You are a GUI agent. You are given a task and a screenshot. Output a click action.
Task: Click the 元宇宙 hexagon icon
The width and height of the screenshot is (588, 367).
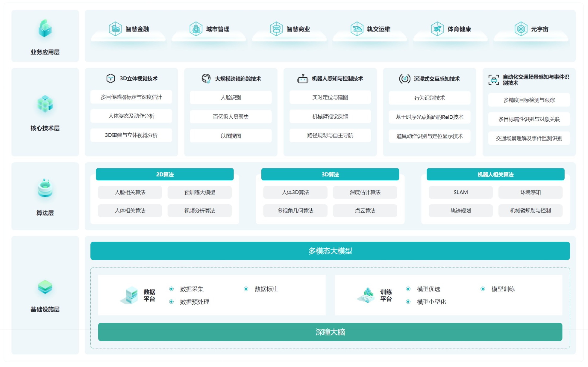point(521,29)
